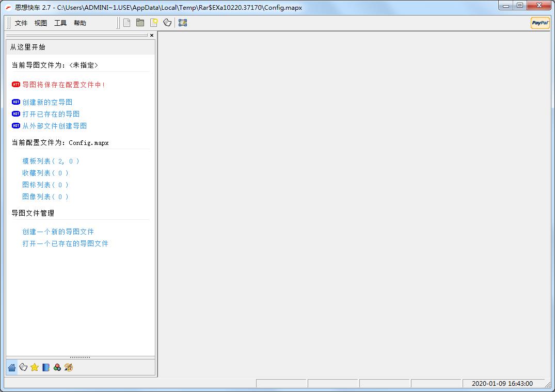Screen dimensions: 555x392
Task: Open the 视图 menu
Action: pos(41,23)
